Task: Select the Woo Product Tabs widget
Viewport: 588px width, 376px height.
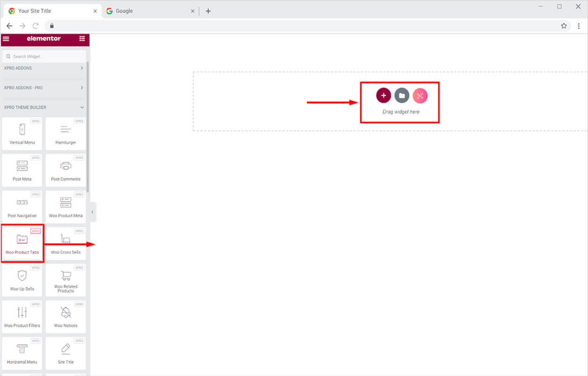Action: point(22,243)
